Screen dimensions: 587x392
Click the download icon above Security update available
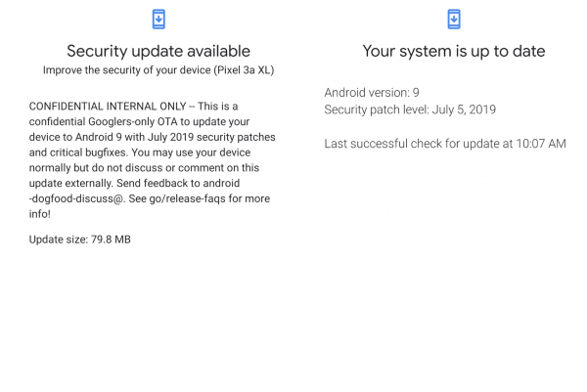[158, 20]
